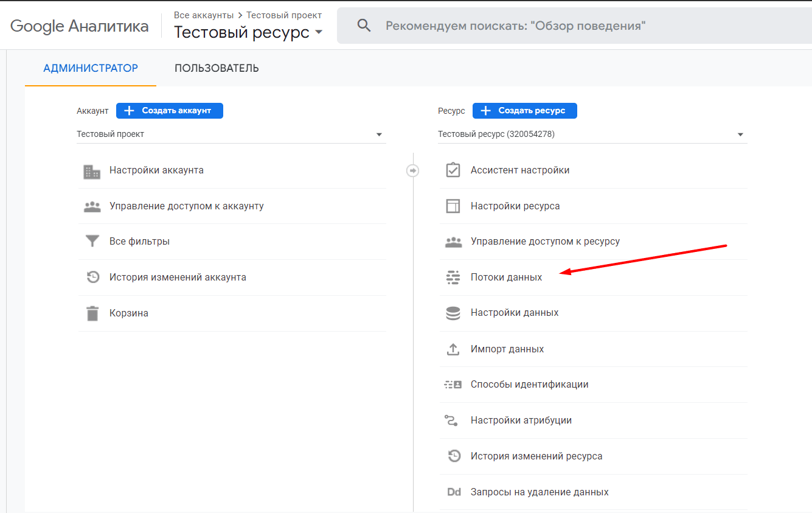Click the checklist icon for Ассистент настройки

(x=453, y=170)
